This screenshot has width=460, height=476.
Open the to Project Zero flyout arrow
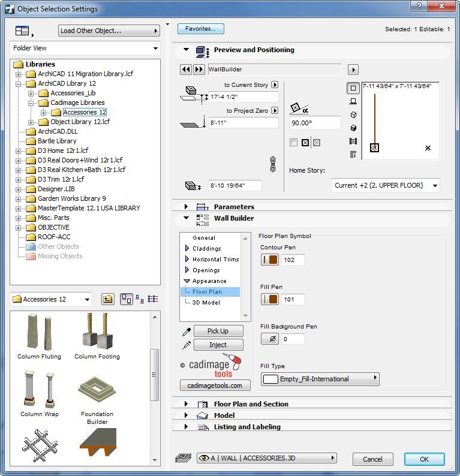point(275,110)
